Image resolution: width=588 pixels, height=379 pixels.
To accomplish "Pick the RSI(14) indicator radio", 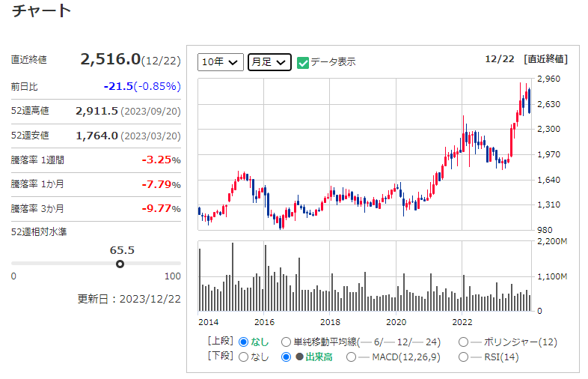I will [464, 357].
